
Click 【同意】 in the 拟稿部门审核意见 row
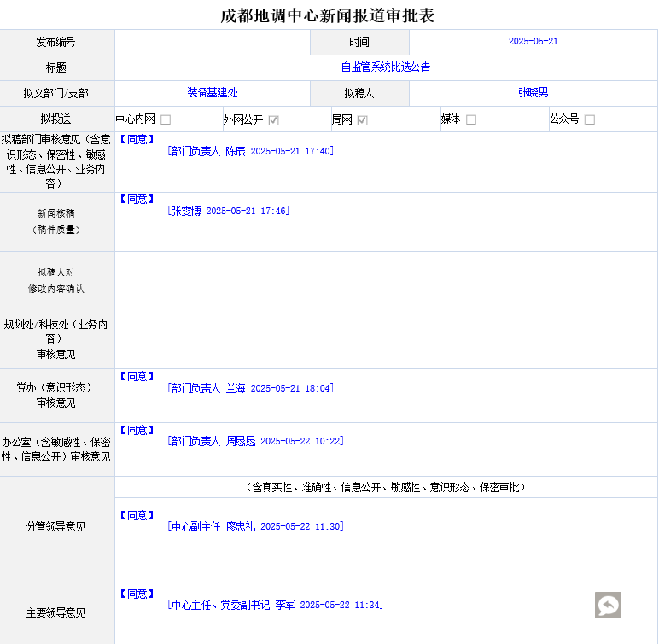coord(137,139)
